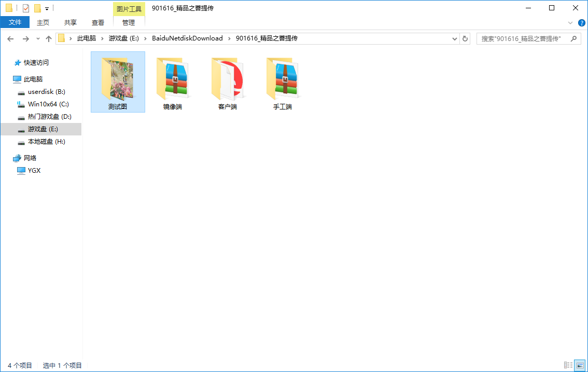Go up one folder level

point(49,39)
